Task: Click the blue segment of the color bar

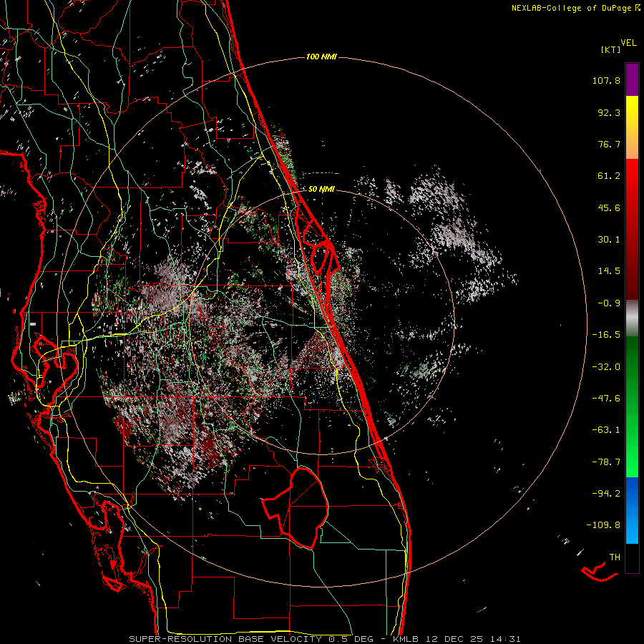Action: pos(632,510)
